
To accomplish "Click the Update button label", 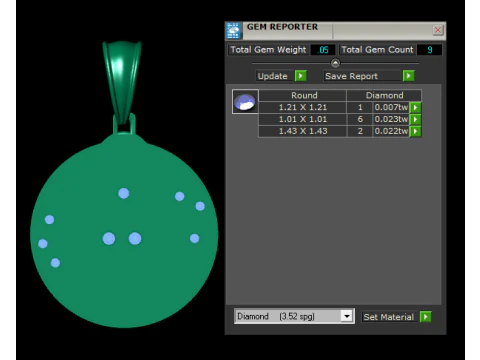I will click(x=275, y=76).
